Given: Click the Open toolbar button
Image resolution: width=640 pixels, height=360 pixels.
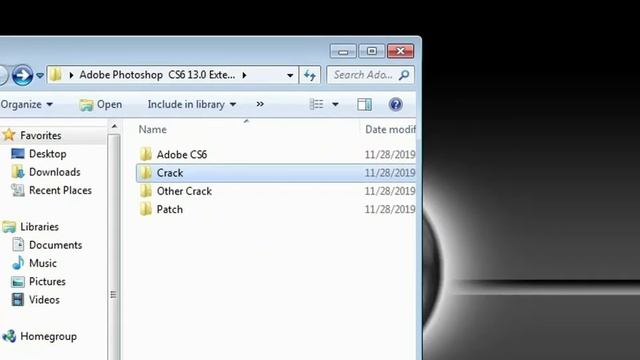Looking at the screenshot, I should pos(101,104).
